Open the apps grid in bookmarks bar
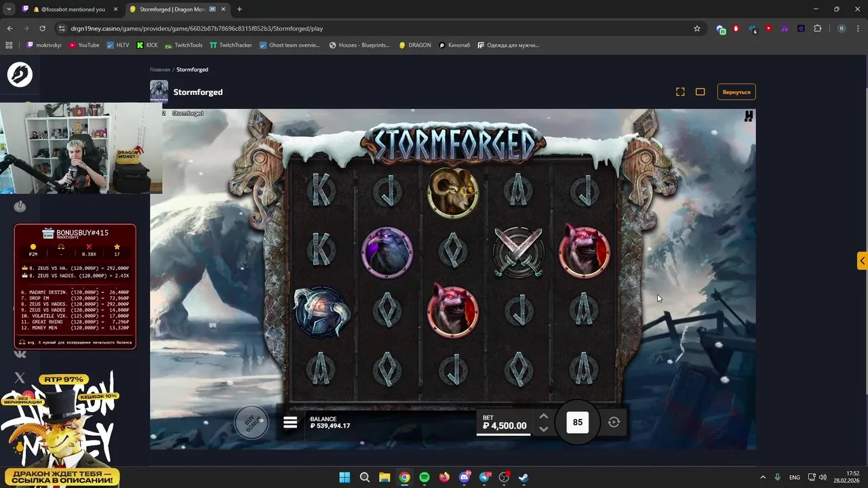This screenshot has height=488, width=868. (9, 45)
